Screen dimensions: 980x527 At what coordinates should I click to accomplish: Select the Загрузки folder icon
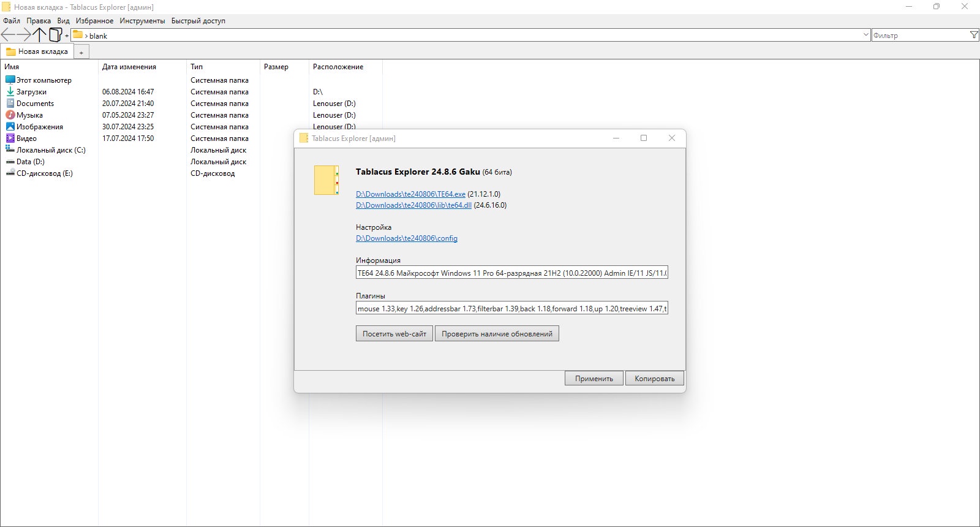10,92
